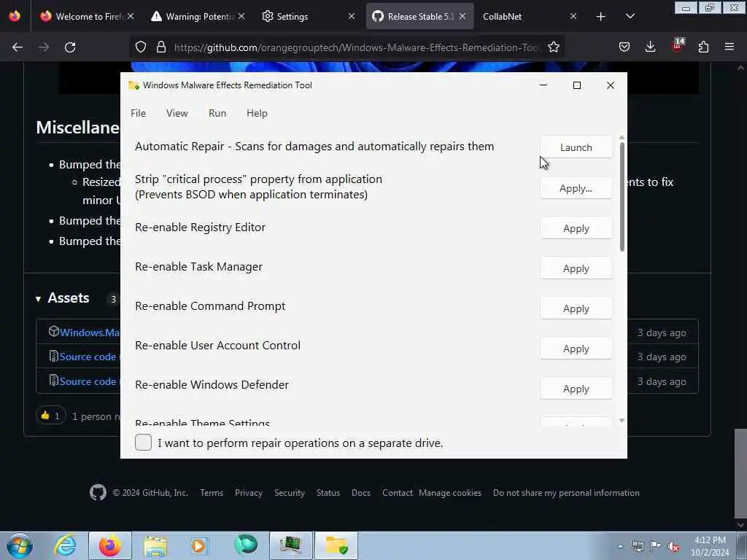The height and width of the screenshot is (560, 747).
Task: Go back in Firefox
Action: 18,47
